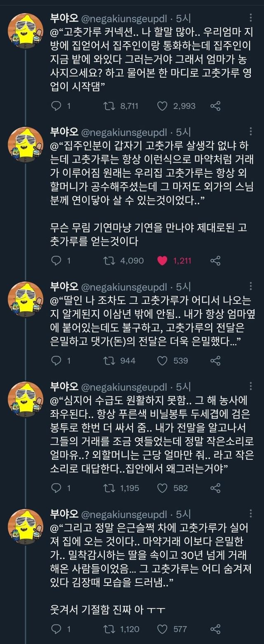The image size is (264, 644).
Task: Like the tweet with 2,993 likes
Action: click(163, 106)
